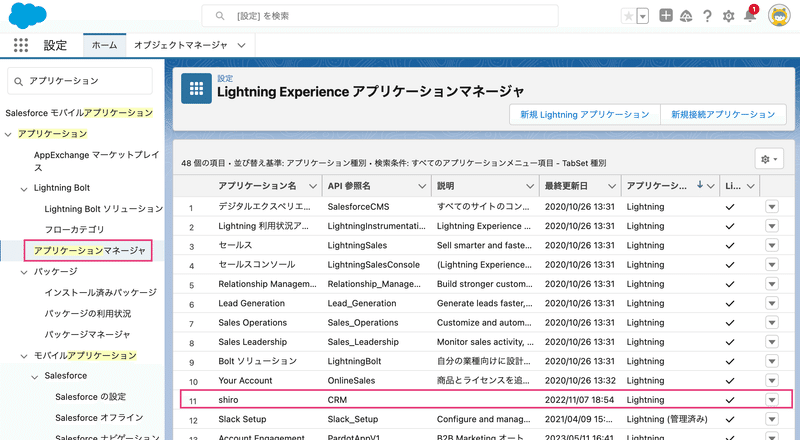The height and width of the screenshot is (440, 800).
Task: Click the OnlineSales API name cell
Action: point(351,381)
